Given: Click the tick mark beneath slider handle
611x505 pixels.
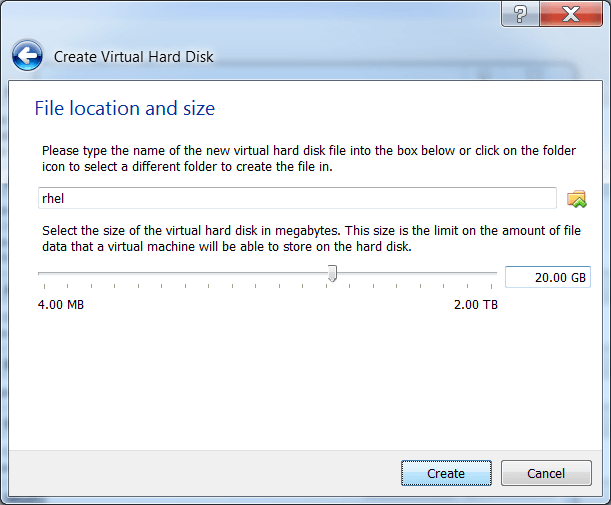Looking at the screenshot, I should click(326, 286).
